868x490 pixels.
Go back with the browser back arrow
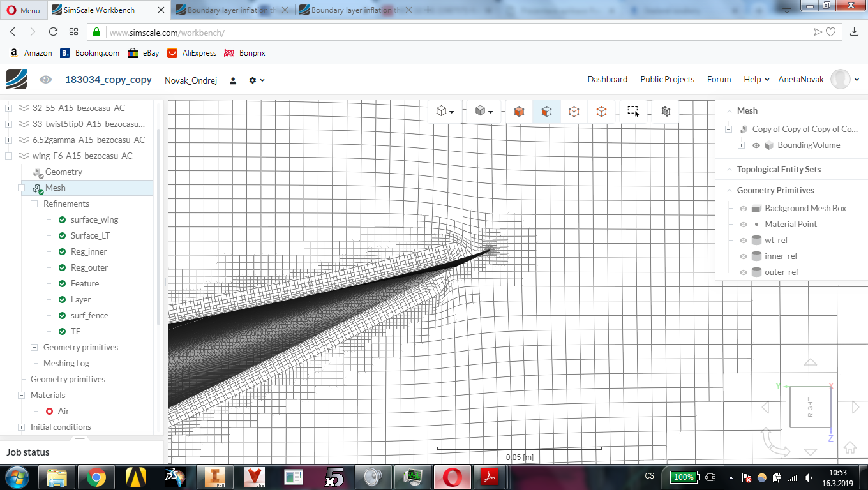13,32
